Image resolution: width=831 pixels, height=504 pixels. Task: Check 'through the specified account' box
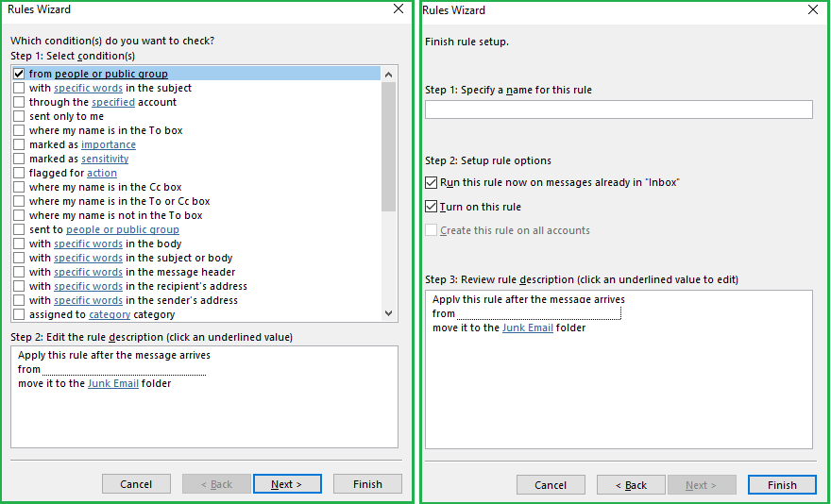19,102
